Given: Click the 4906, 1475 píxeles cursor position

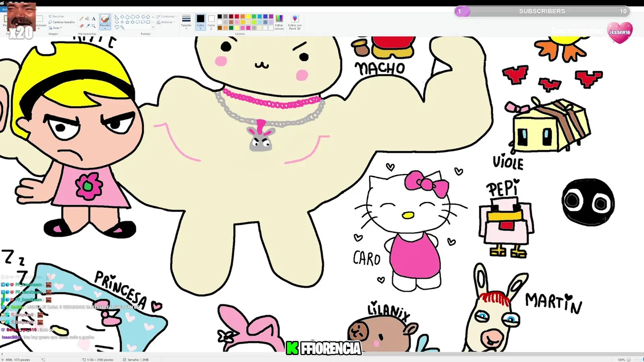Looking at the screenshot, I should (18, 359).
